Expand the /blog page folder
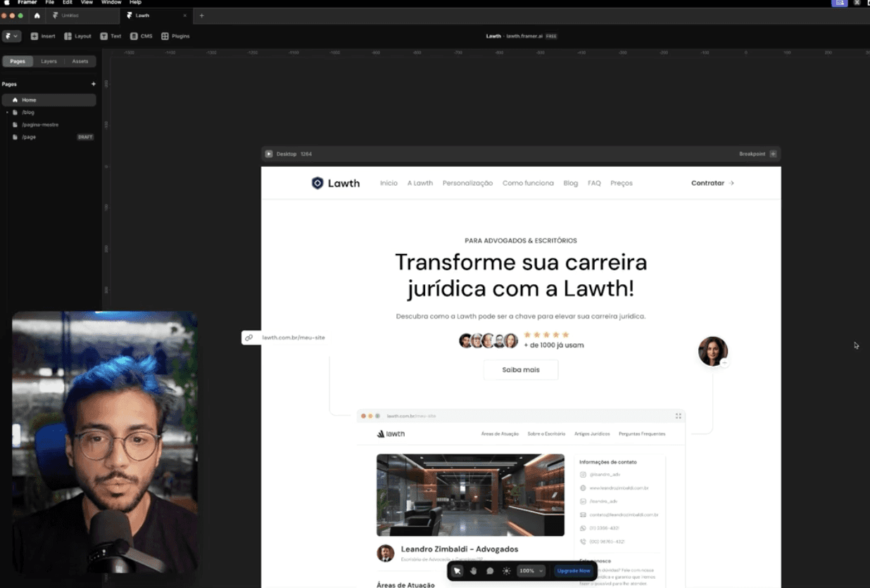870x588 pixels. tap(7, 113)
